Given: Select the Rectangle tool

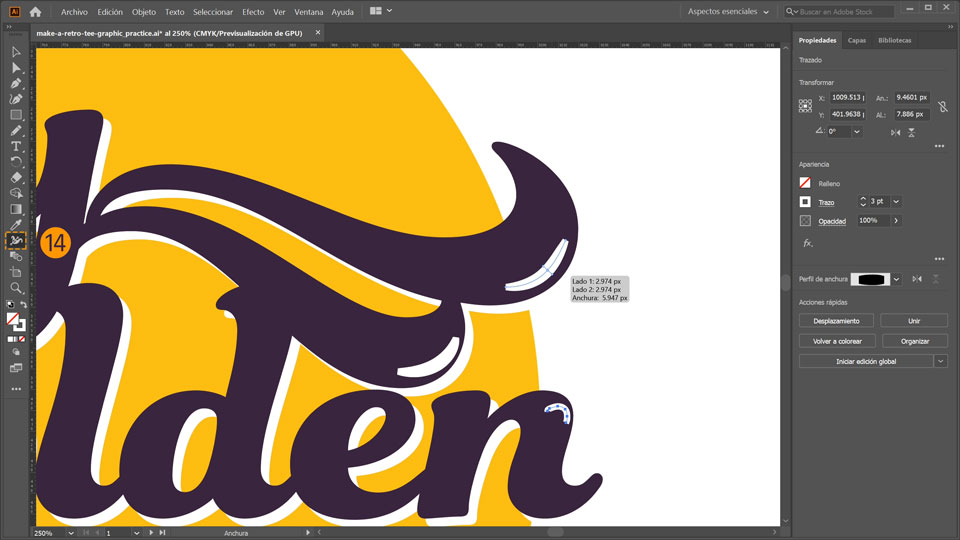Looking at the screenshot, I should [x=16, y=114].
